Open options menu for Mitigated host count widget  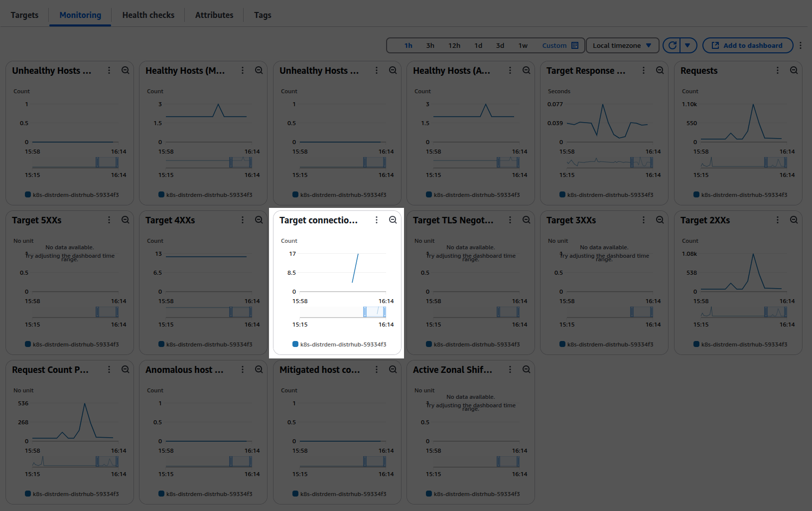[x=377, y=369]
